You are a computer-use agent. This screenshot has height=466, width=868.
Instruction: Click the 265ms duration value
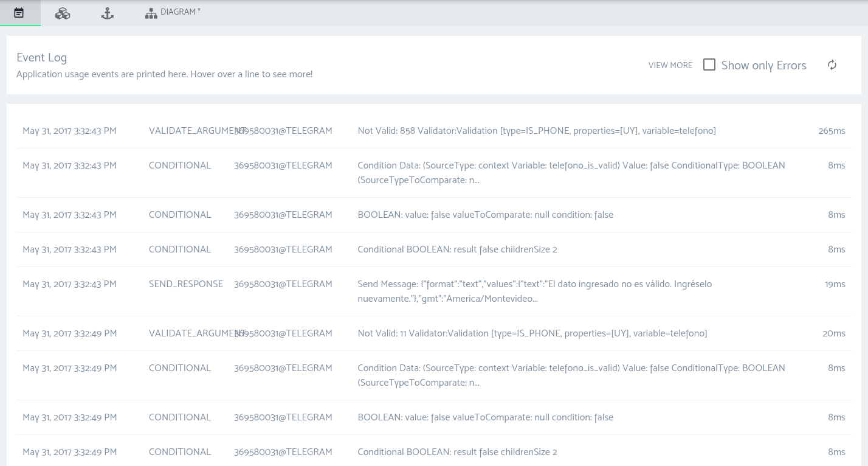tap(831, 131)
